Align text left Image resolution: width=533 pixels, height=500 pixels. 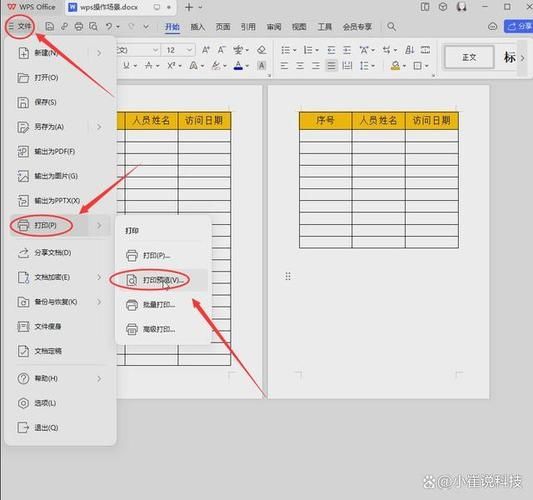coord(284,66)
